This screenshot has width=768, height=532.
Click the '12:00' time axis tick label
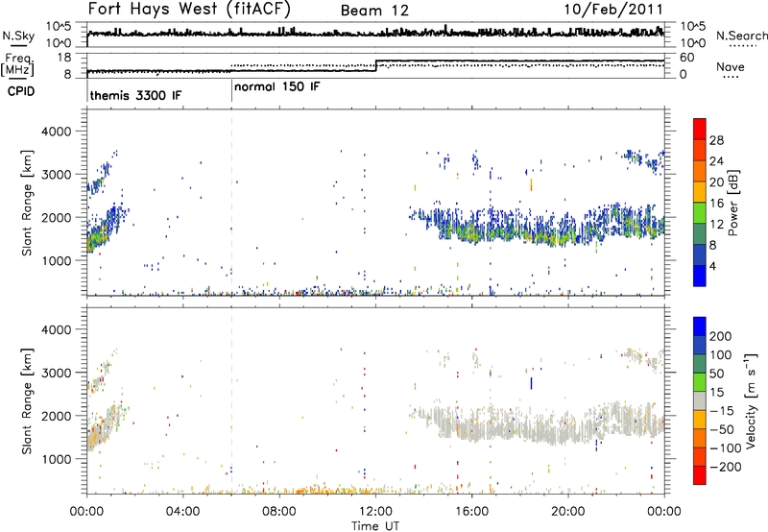(x=375, y=512)
